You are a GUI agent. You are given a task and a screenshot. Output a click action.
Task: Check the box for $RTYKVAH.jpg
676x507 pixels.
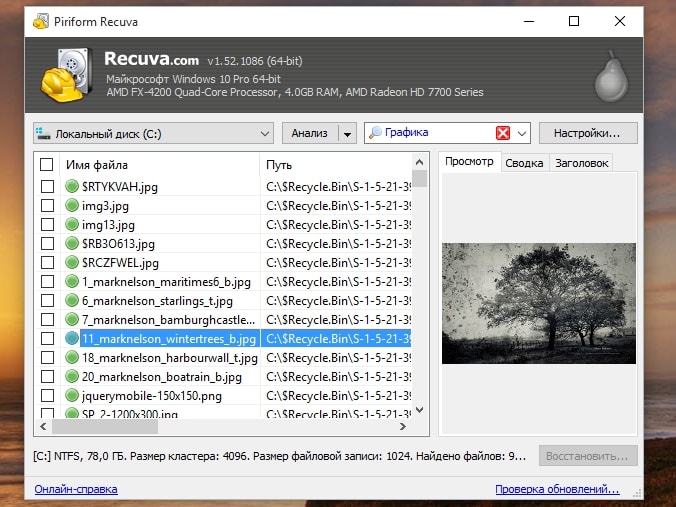point(47,187)
